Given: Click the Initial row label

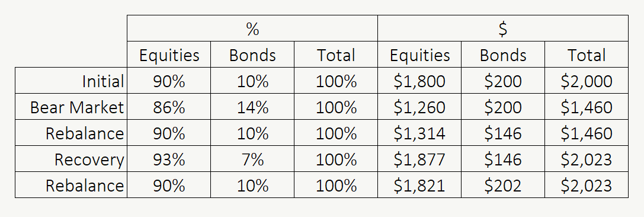Looking at the screenshot, I should pyautogui.click(x=71, y=81).
